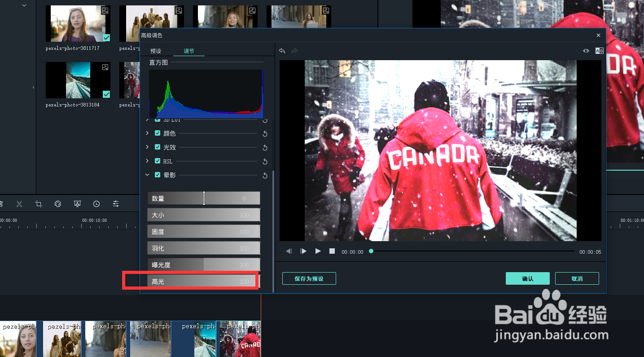
Task: Undo the last color adjustment
Action: pyautogui.click(x=282, y=51)
